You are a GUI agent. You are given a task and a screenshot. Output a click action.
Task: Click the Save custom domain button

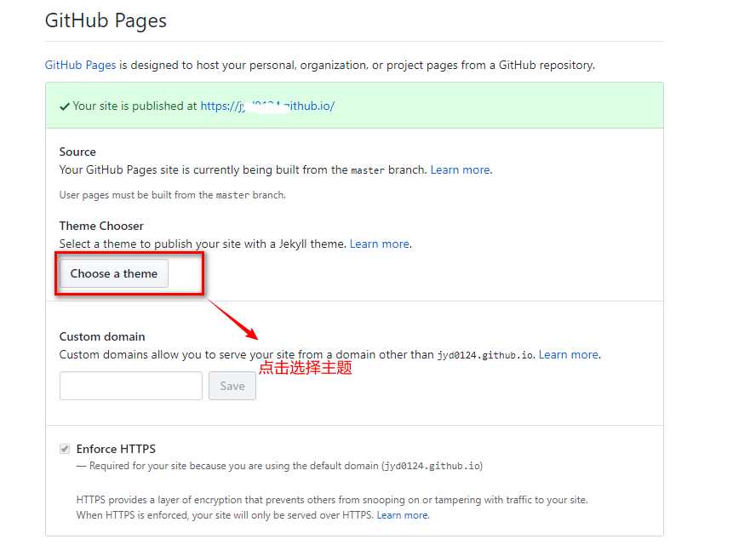tap(232, 386)
